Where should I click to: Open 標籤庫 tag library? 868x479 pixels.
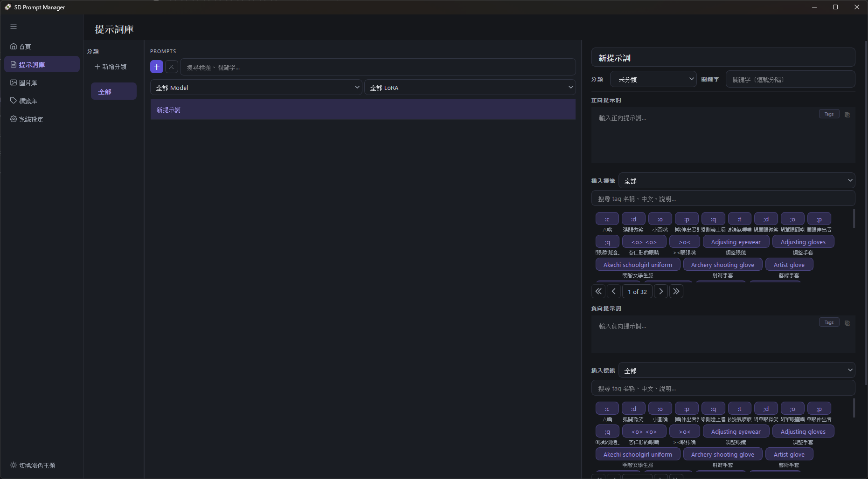pos(42,101)
